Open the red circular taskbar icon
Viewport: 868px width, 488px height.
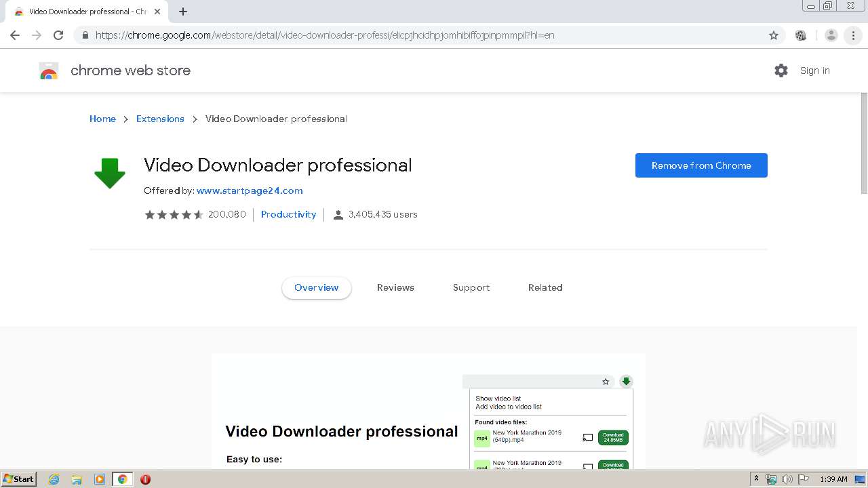coord(145,479)
